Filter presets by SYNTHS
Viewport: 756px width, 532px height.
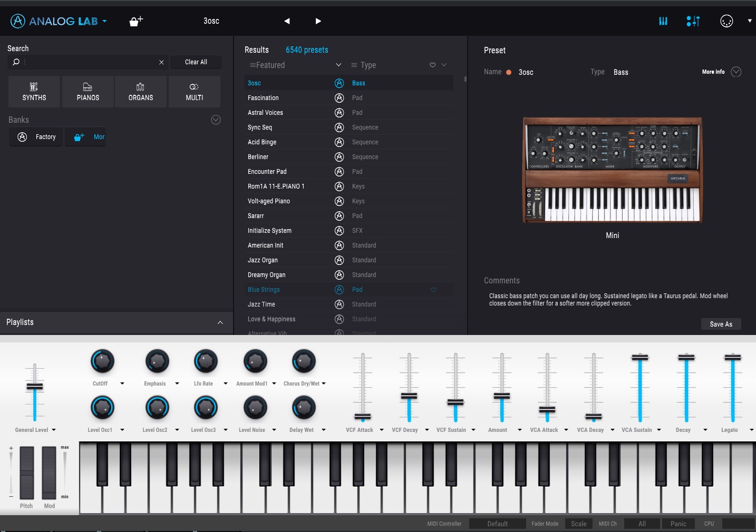pos(34,92)
